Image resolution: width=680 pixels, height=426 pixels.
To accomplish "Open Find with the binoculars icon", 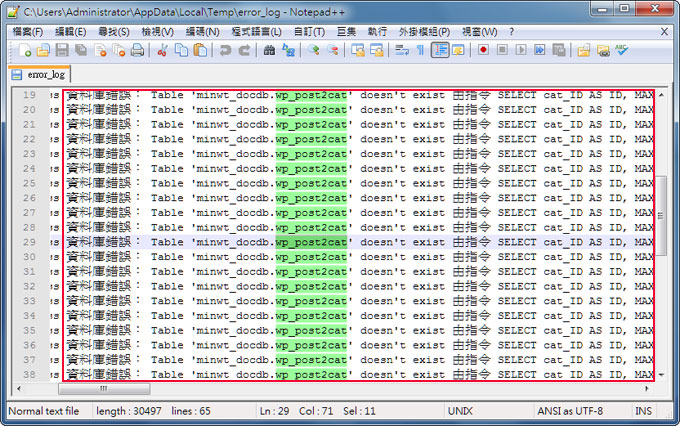I will 269,50.
